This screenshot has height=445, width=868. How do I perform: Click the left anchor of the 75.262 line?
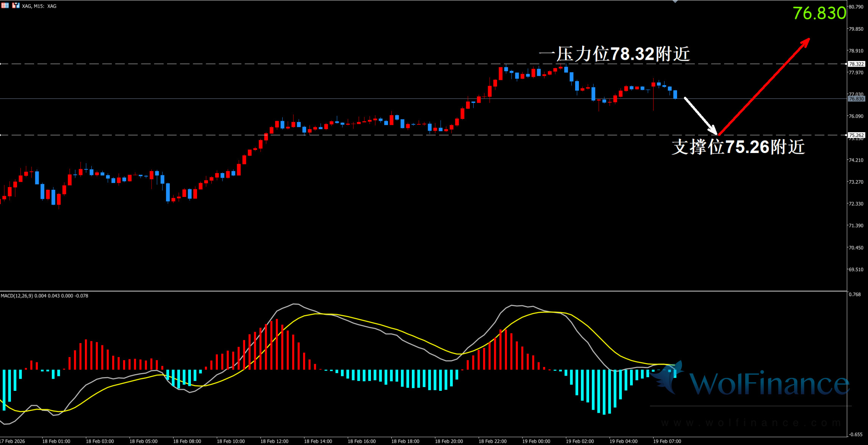[x=1, y=135]
